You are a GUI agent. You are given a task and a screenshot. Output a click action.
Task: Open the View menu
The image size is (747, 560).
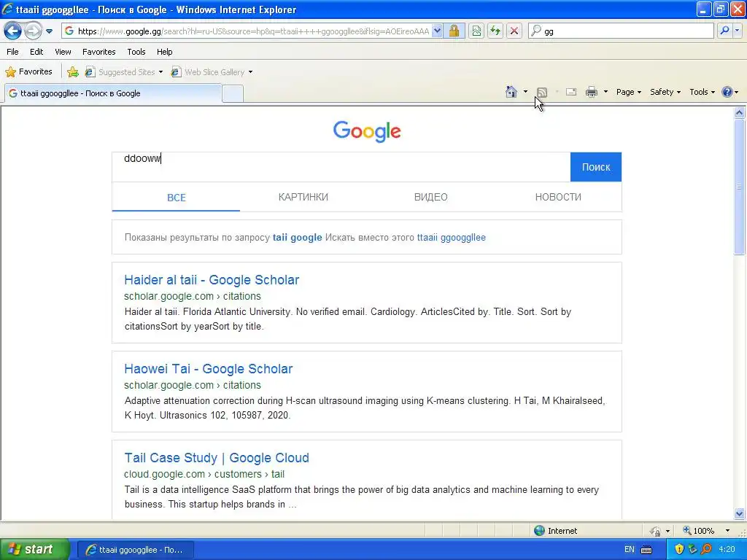point(63,52)
